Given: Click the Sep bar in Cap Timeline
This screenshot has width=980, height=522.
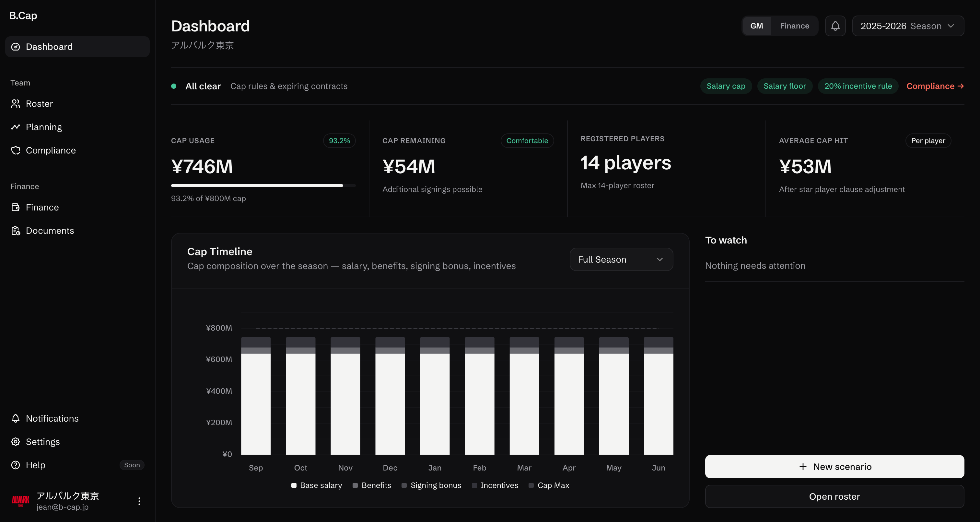Looking at the screenshot, I should (256, 396).
